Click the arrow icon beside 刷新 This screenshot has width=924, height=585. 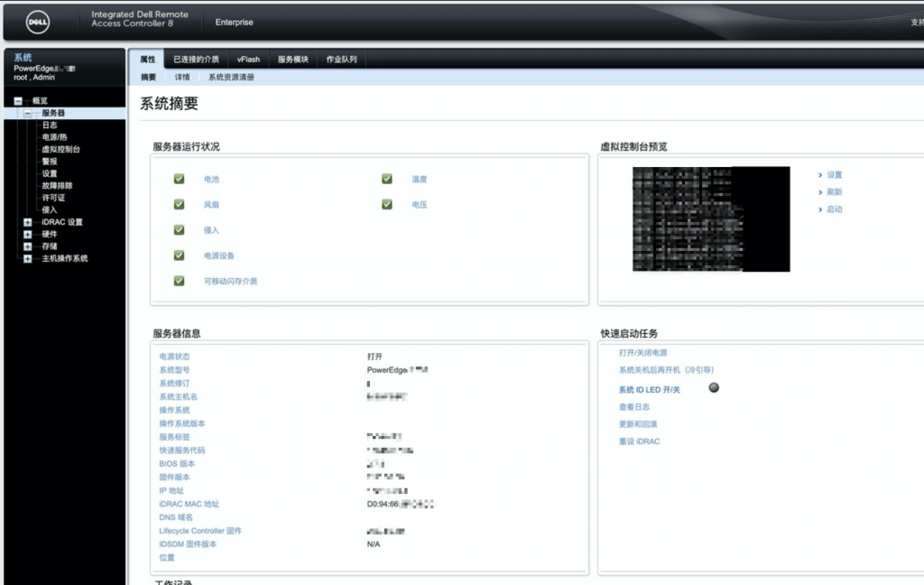click(820, 192)
